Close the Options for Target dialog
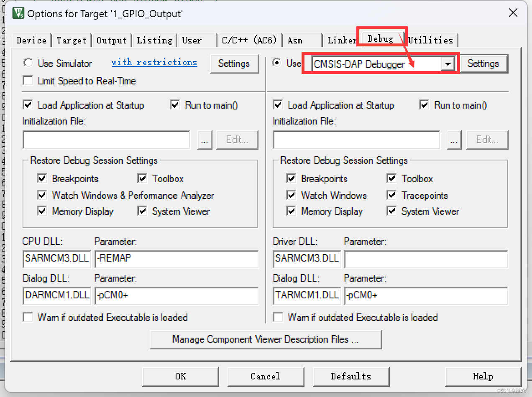 [x=513, y=13]
